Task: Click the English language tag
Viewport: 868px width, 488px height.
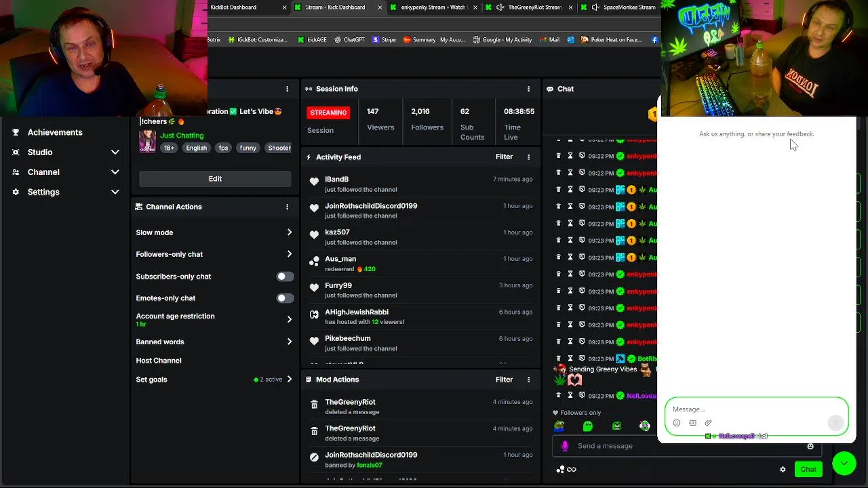Action: coord(197,148)
